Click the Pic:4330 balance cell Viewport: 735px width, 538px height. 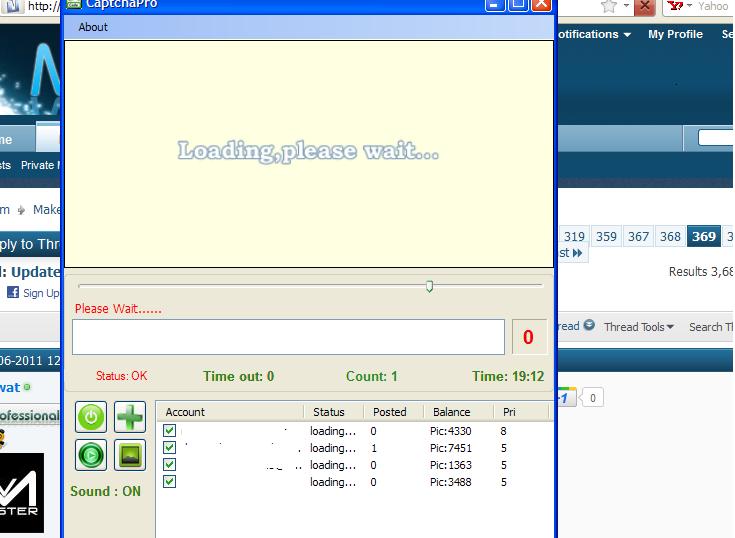[x=450, y=431]
